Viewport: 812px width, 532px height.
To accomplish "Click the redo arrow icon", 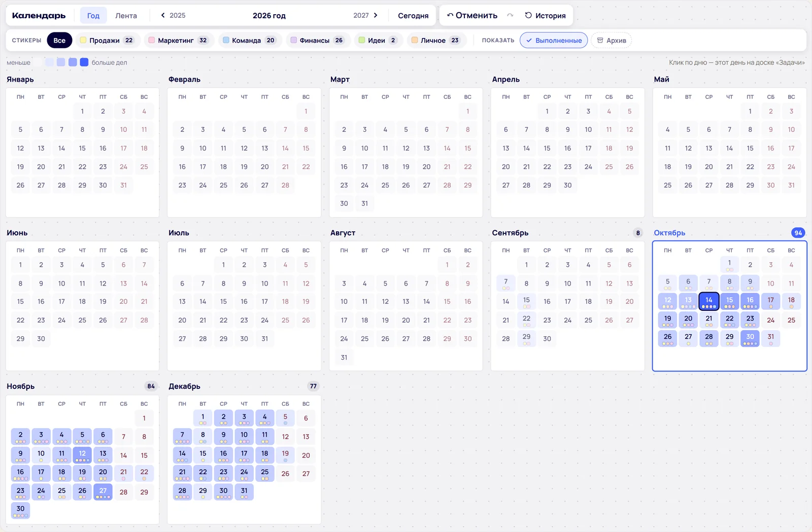I will 510,15.
